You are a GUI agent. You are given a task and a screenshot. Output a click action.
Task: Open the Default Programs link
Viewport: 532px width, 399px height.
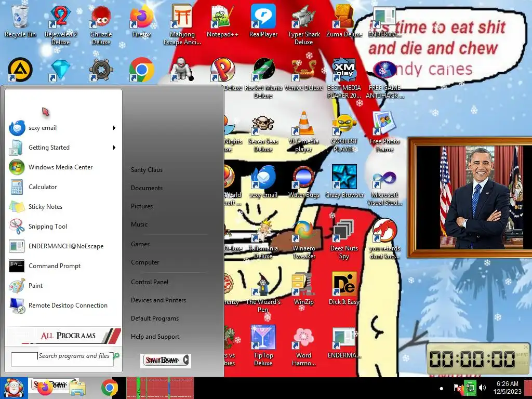[x=155, y=318]
